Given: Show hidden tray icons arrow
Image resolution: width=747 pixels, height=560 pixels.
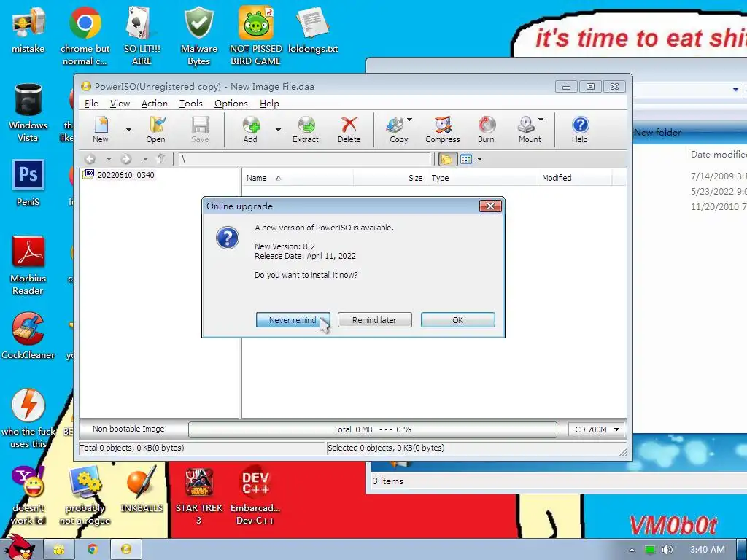Looking at the screenshot, I should coord(632,550).
